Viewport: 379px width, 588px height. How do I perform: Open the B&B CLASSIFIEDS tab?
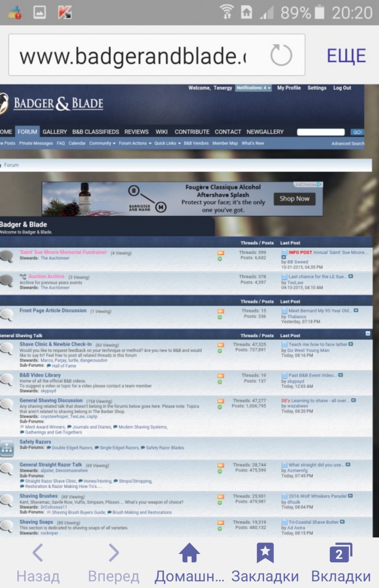[x=95, y=132]
